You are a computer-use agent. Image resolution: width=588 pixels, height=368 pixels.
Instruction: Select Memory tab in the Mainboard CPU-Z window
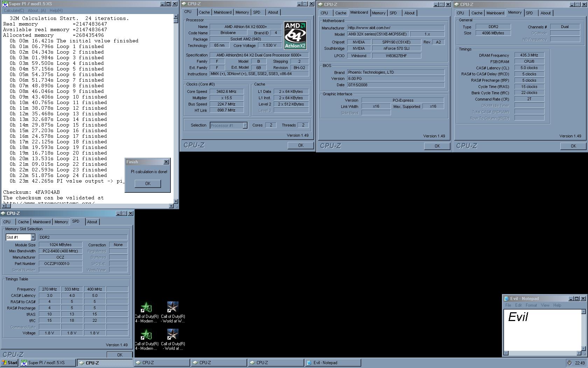click(378, 13)
